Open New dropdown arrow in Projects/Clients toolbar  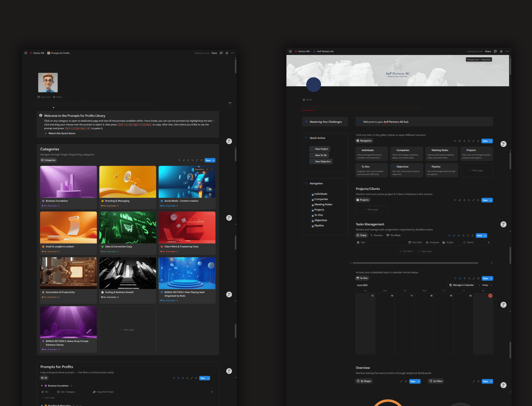point(491,200)
